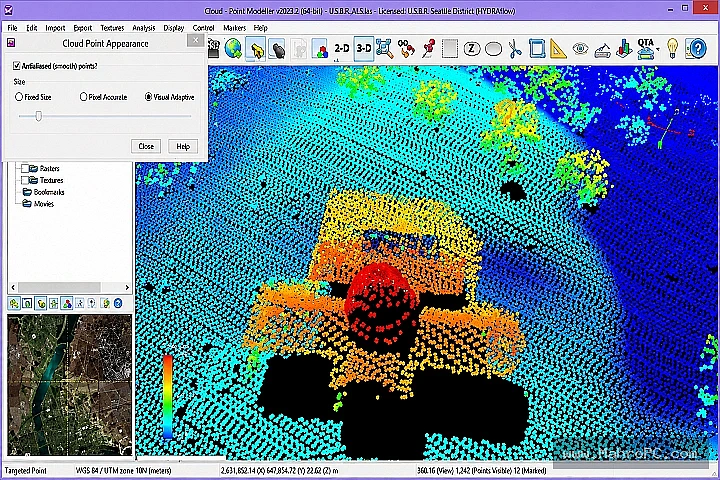Open the Markers menu
The image size is (720, 480).
(234, 28)
